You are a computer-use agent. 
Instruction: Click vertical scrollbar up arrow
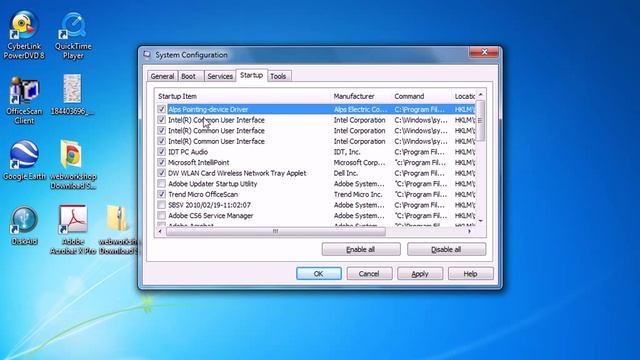[x=480, y=95]
